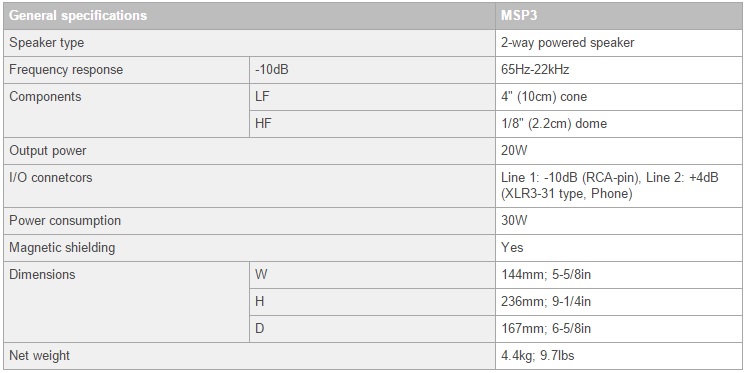This screenshot has height=373, width=745.
Task: Click the General specifications header cell
Action: [x=249, y=16]
